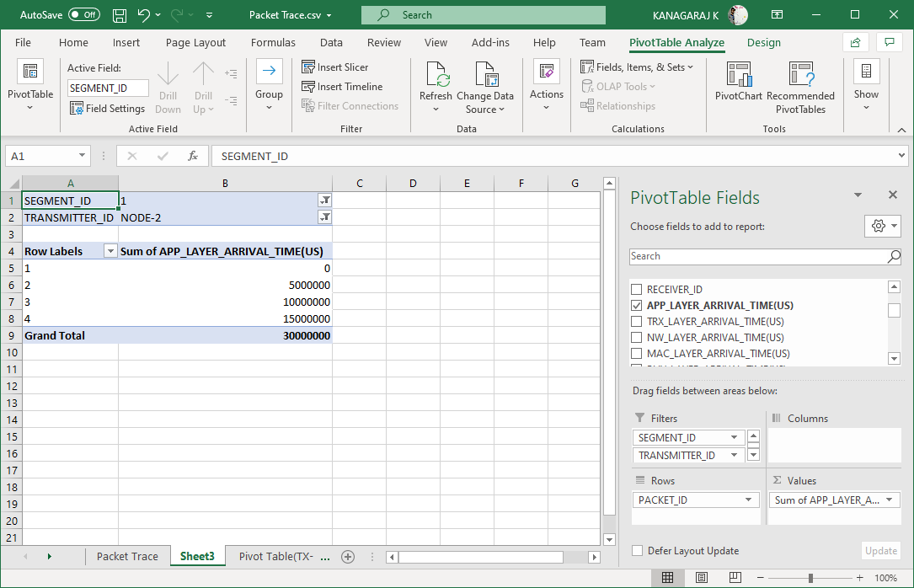The width and height of the screenshot is (914, 588).
Task: Add a new sheet with plus icon
Action: (348, 557)
